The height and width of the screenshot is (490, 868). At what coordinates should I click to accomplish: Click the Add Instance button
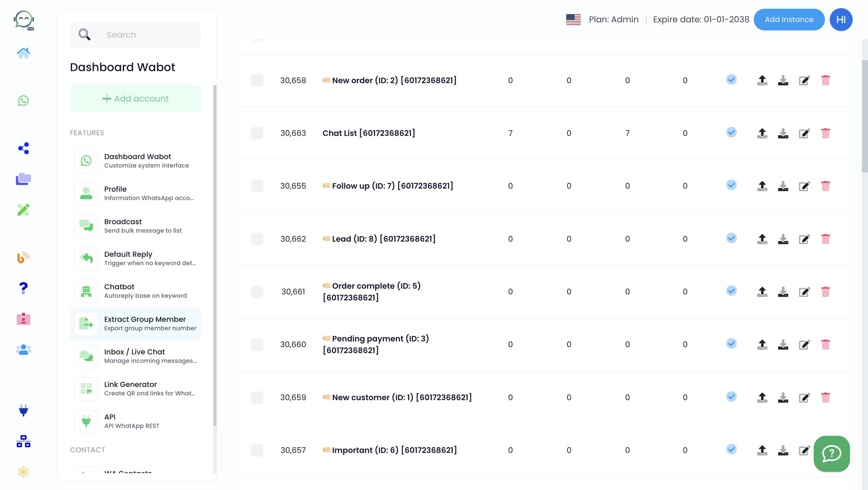click(x=789, y=20)
